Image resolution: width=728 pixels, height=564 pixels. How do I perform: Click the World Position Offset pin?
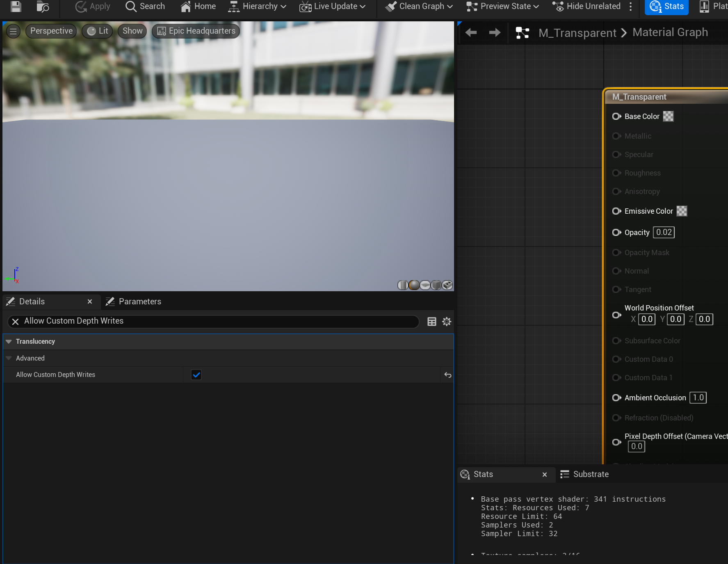coord(616,315)
